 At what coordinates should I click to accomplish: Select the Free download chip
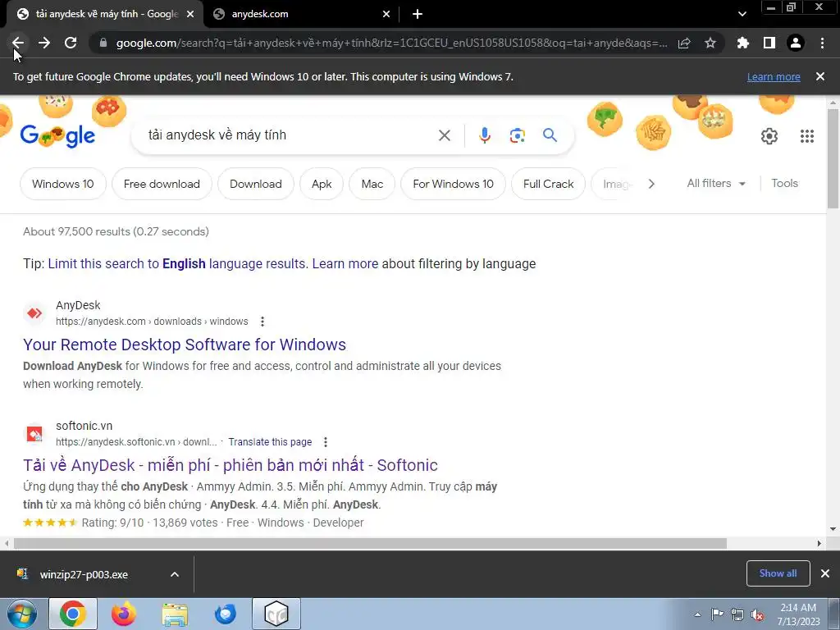click(x=162, y=184)
